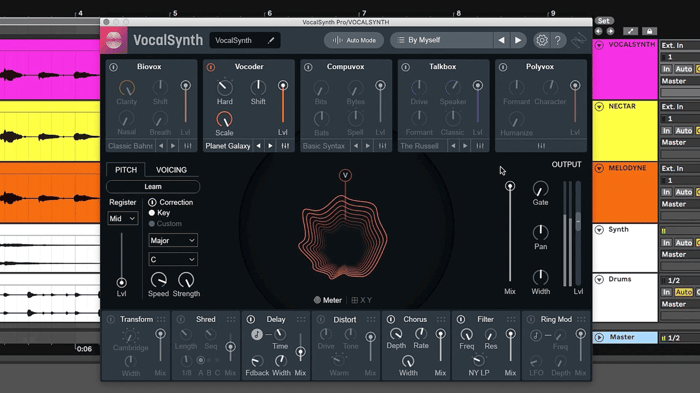Viewport: 700px width, 393px height.
Task: Adjust the output Mix slider handle
Action: tap(510, 186)
